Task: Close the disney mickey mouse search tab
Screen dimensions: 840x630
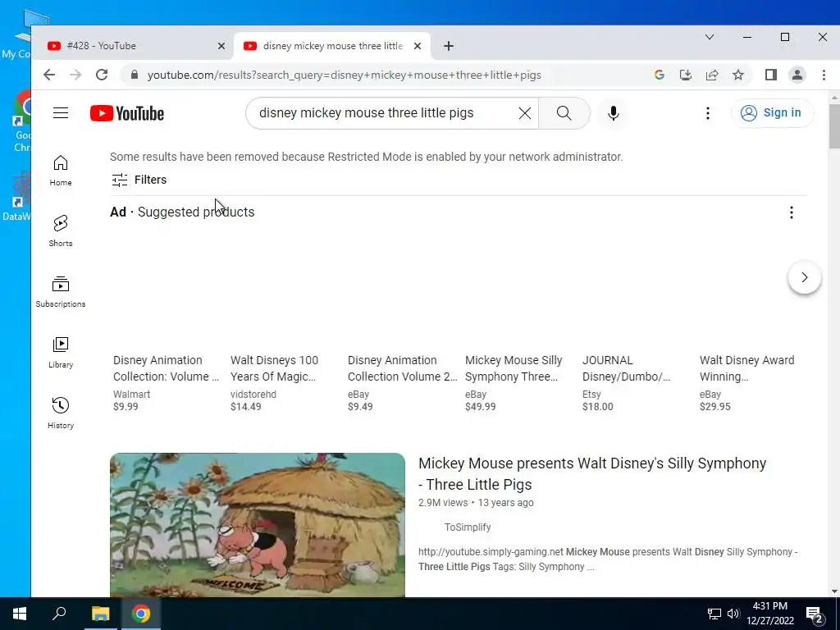Action: tap(418, 46)
